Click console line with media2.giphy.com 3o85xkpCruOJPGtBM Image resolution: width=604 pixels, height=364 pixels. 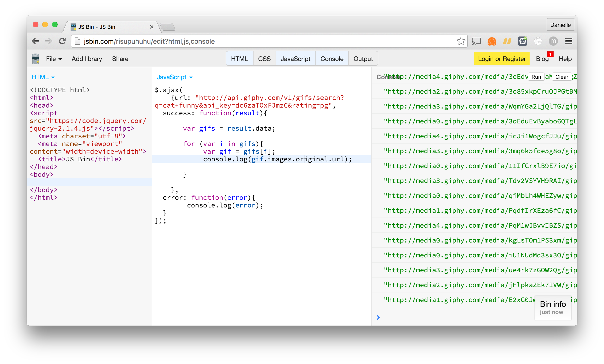pyautogui.click(x=474, y=91)
